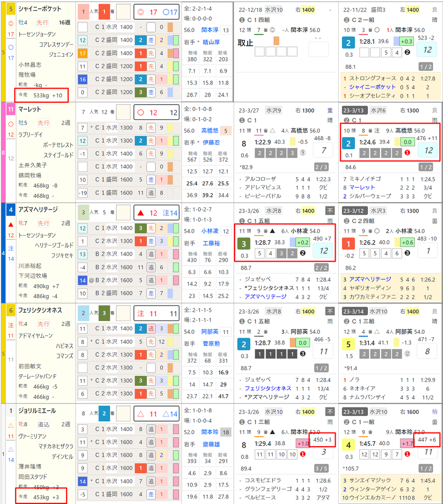Open horse page for ジョリルミエール

click(x=37, y=411)
